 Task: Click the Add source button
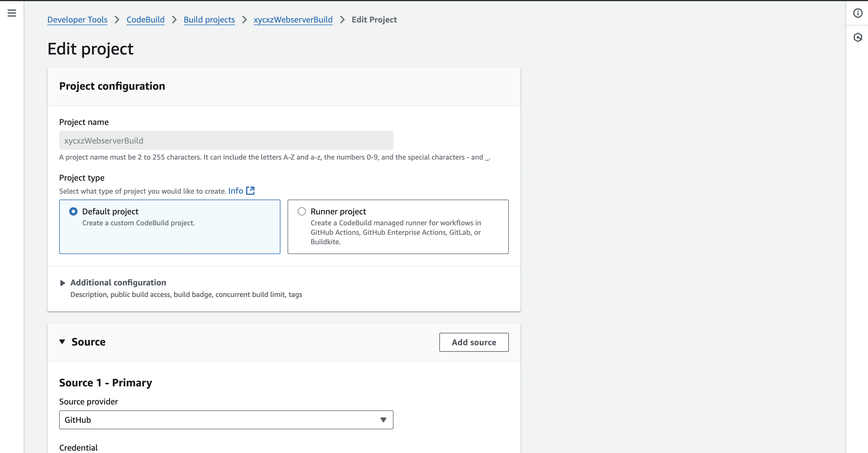[473, 342]
